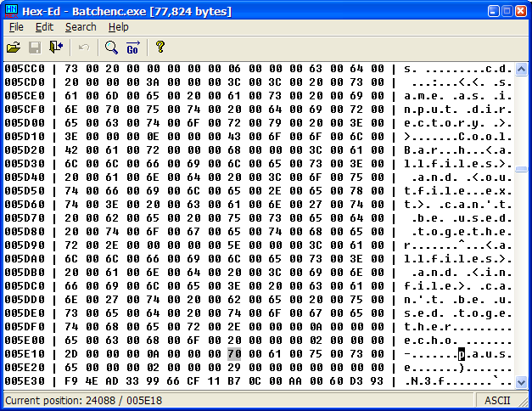Click the vertical scrollbar thumb

pyautogui.click(x=521, y=169)
